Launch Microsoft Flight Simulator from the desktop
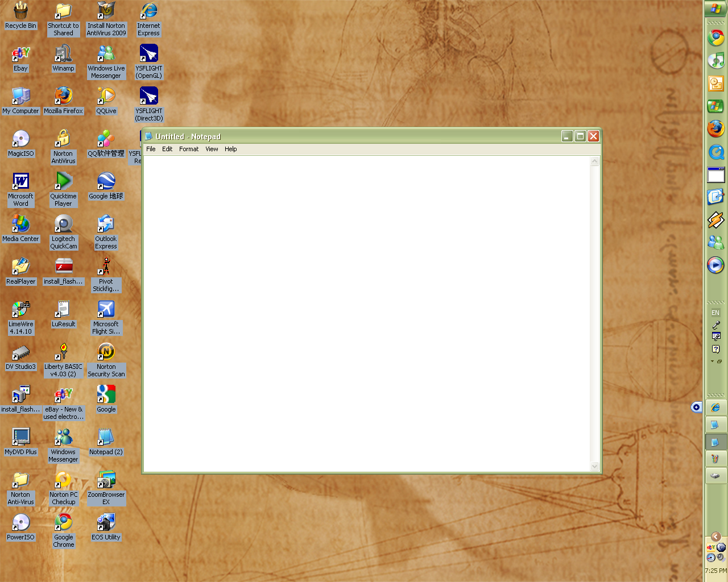Viewport: 728px width, 582px height. point(106,310)
